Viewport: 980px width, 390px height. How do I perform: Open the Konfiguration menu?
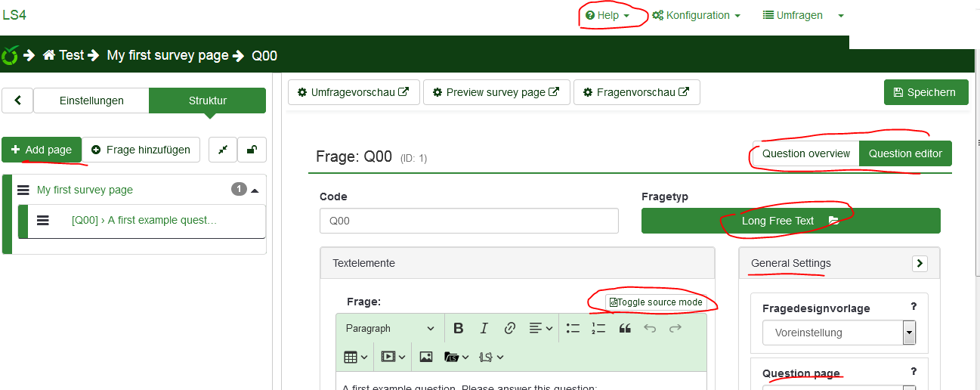click(696, 15)
